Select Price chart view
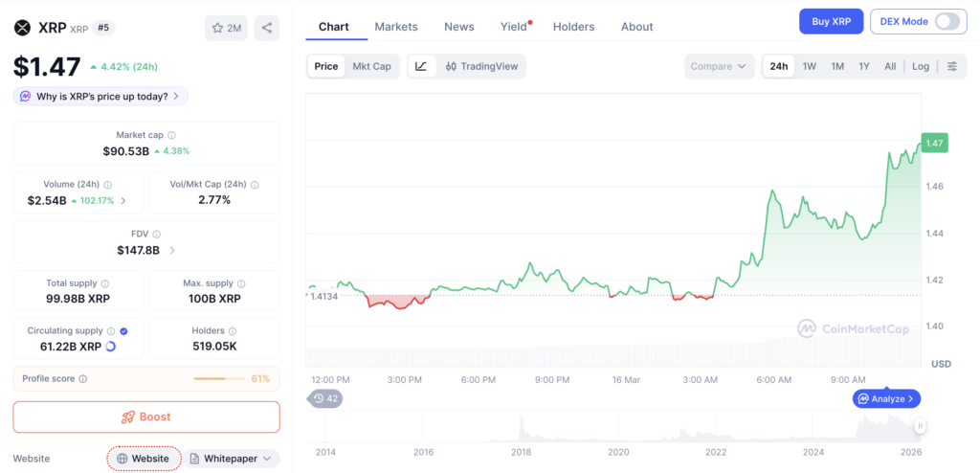The height and width of the screenshot is (473, 980). [x=326, y=66]
